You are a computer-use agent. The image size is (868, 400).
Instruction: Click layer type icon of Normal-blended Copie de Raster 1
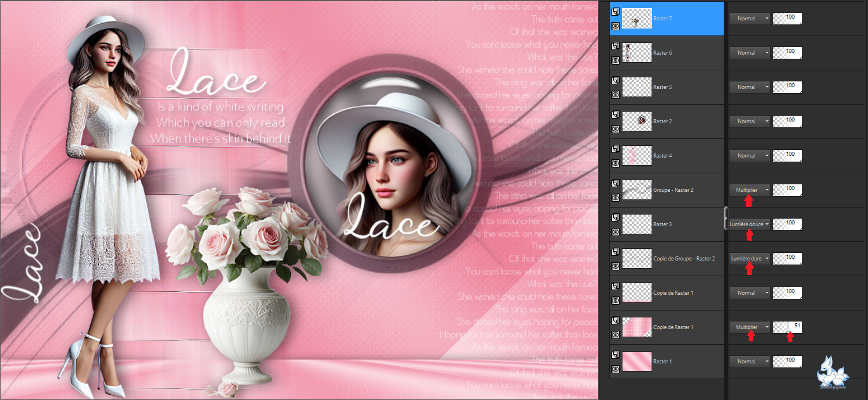[x=616, y=286]
